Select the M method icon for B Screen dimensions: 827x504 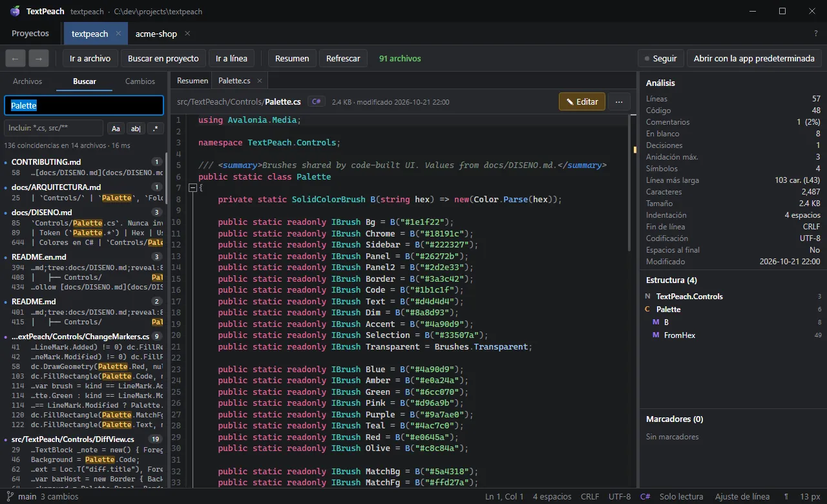656,322
